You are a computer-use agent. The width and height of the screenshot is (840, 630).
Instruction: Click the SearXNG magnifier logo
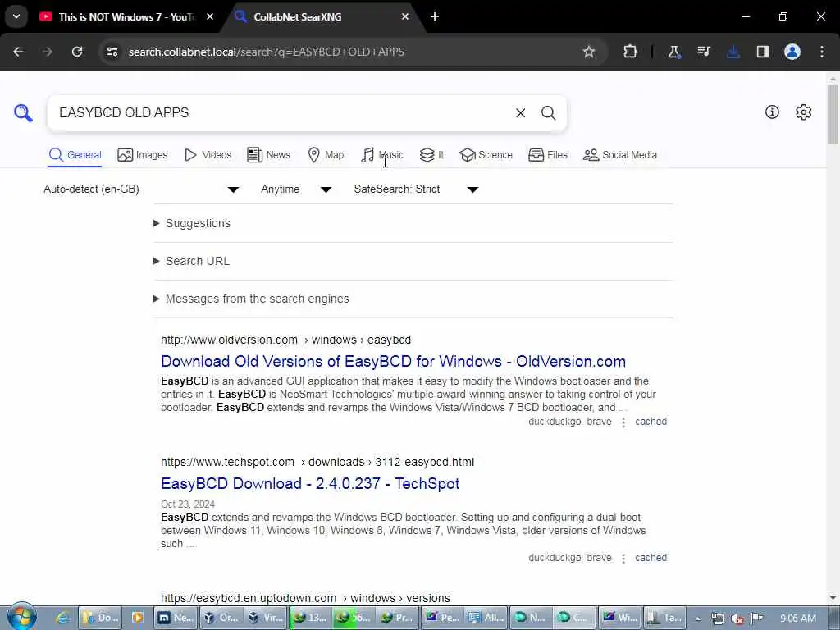(x=23, y=113)
